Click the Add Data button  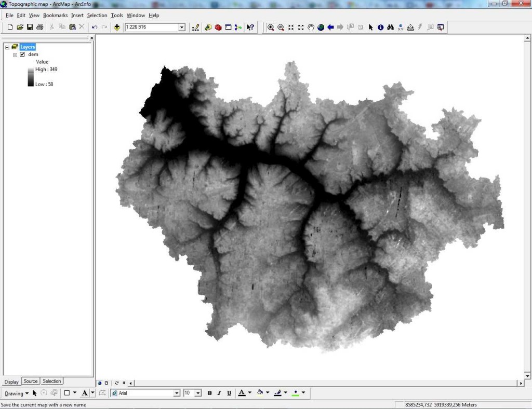click(117, 28)
